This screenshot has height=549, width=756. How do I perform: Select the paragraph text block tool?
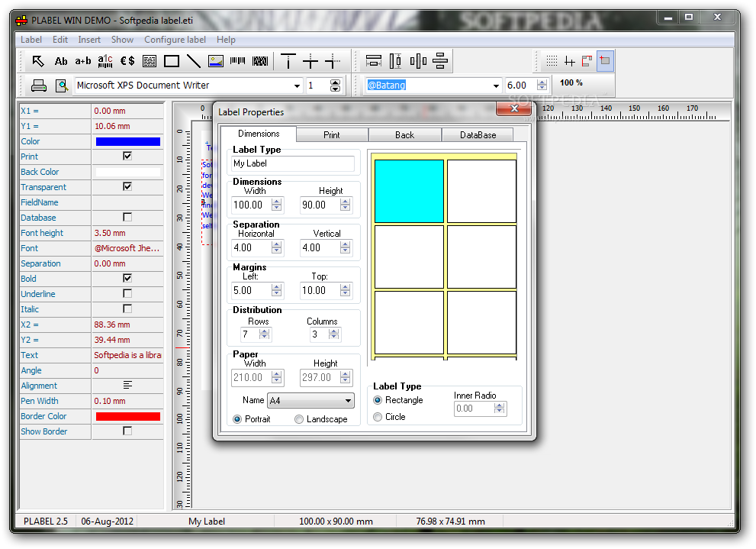[150, 61]
